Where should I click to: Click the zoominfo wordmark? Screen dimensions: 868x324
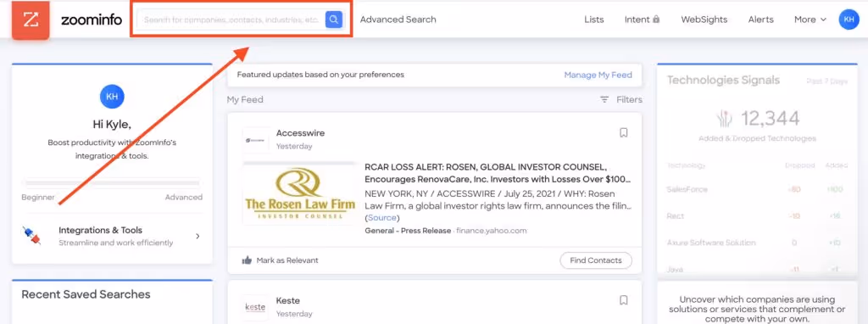click(x=92, y=20)
